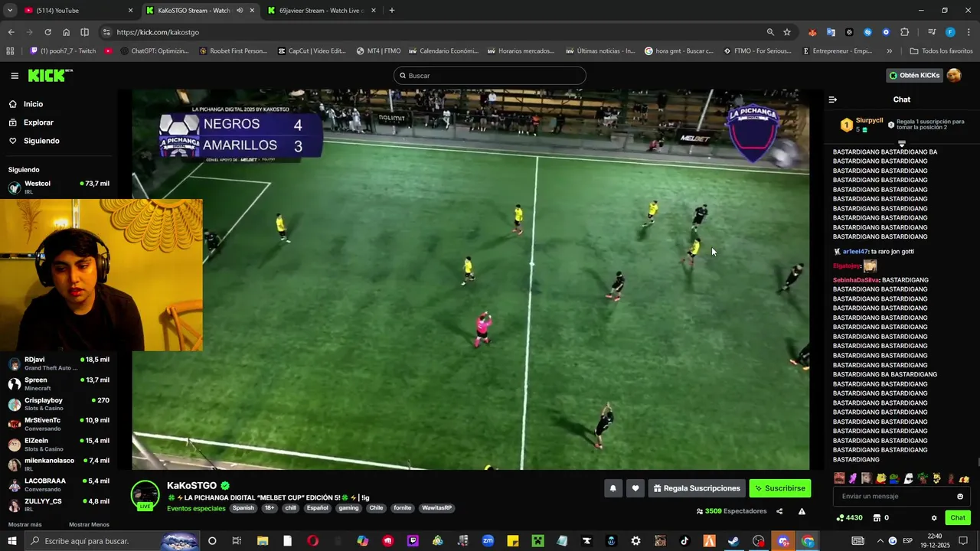
Task: Focus the Buscar search field
Action: [490, 76]
